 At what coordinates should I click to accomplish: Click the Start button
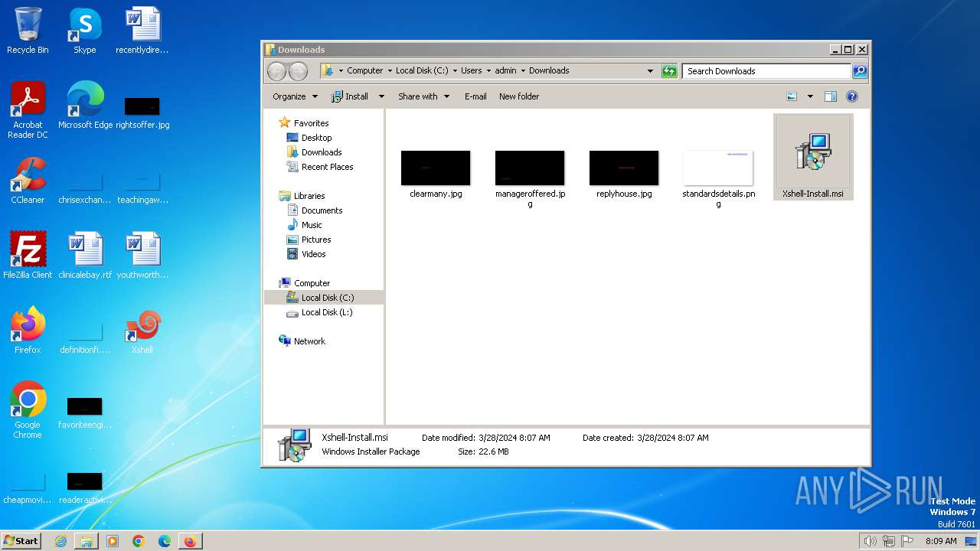tap(21, 541)
